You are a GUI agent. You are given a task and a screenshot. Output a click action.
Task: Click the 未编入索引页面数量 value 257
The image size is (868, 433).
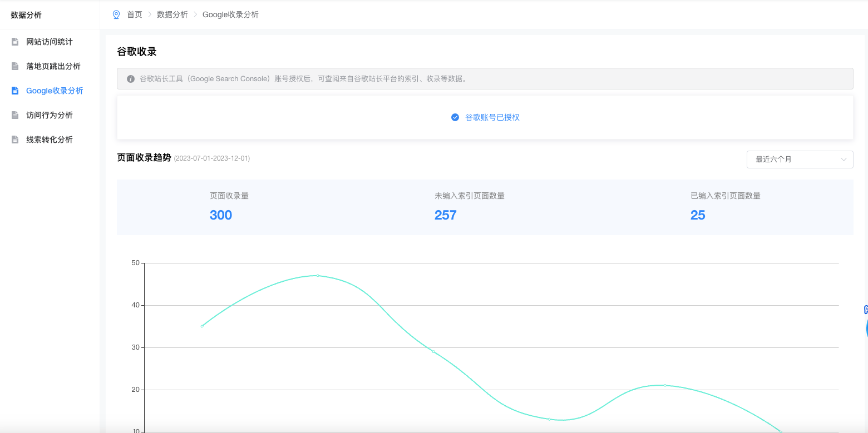[445, 215]
